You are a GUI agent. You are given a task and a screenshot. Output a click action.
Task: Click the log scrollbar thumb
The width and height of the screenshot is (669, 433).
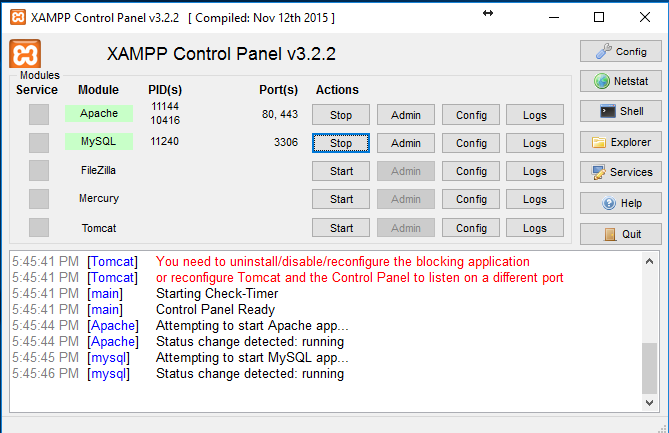[x=649, y=368]
